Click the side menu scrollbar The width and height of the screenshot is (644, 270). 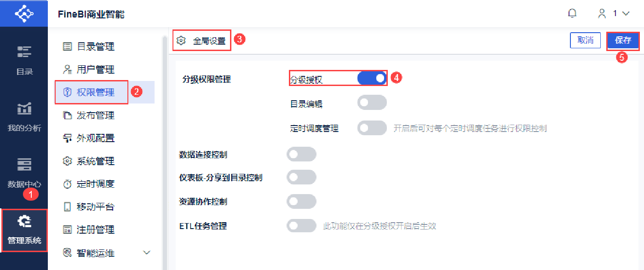(x=164, y=138)
